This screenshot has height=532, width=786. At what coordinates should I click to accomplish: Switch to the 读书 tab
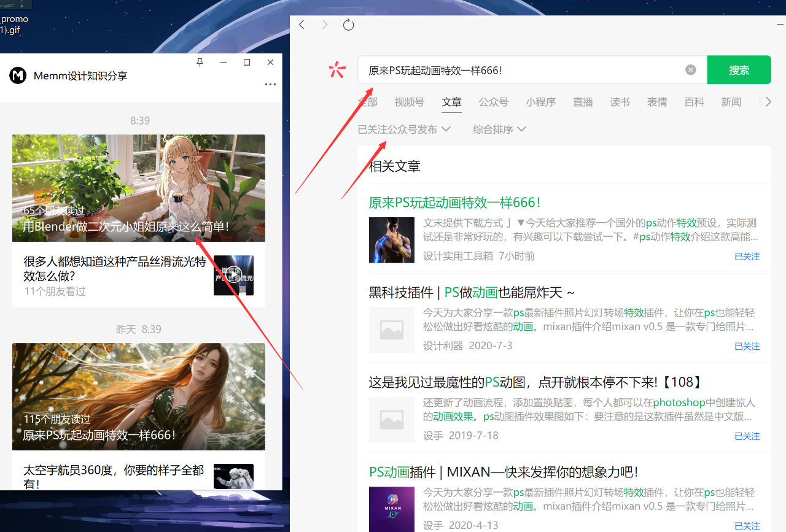[620, 102]
